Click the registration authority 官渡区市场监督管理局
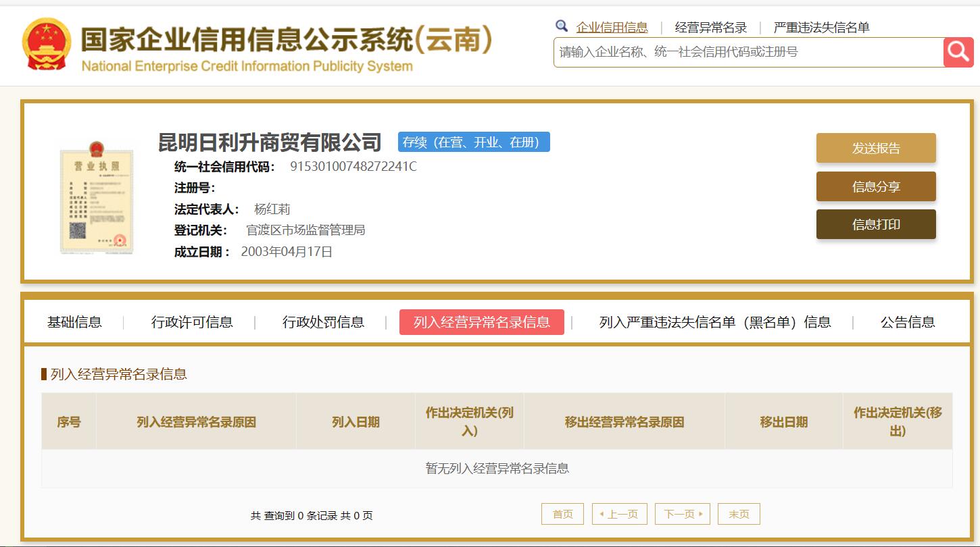The image size is (980, 547). coord(305,230)
